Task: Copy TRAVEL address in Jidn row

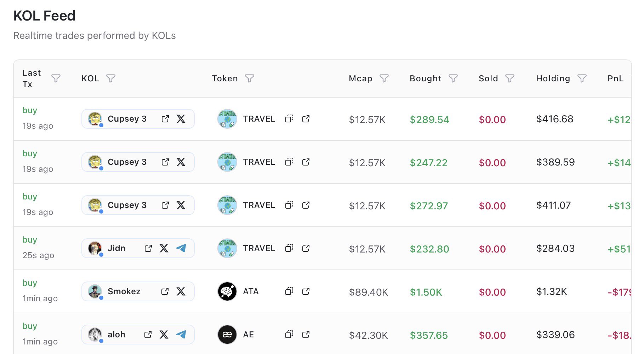Action: [289, 248]
